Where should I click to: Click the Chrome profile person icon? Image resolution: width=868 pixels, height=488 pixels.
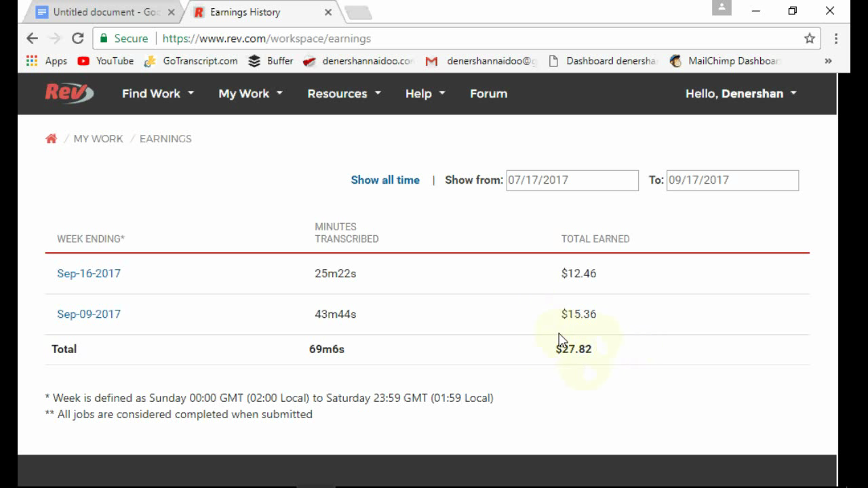coord(722,7)
